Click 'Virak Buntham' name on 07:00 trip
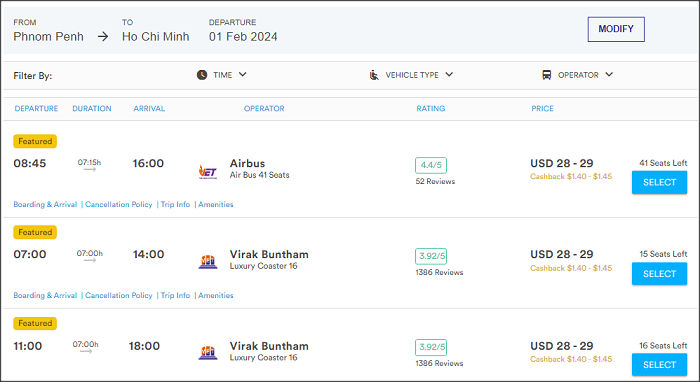 click(x=269, y=254)
